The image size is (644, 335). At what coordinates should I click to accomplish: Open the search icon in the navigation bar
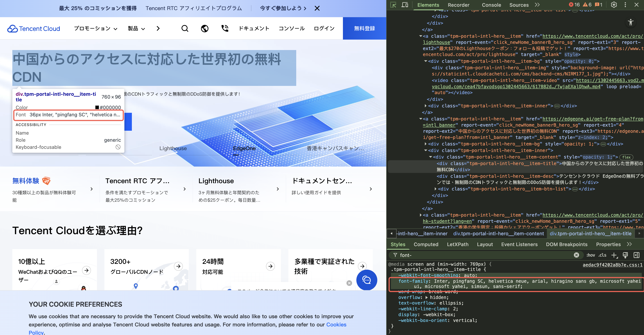point(185,28)
